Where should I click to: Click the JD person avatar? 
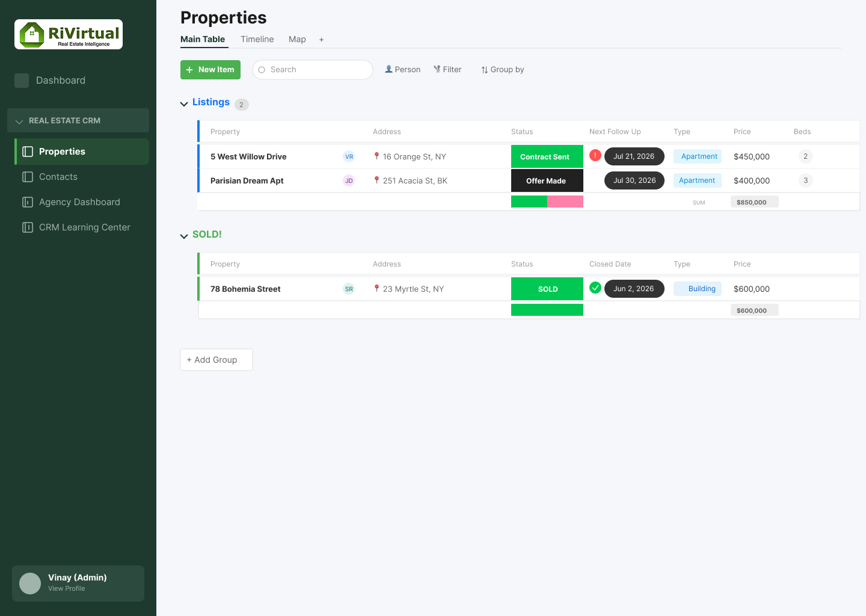(349, 180)
